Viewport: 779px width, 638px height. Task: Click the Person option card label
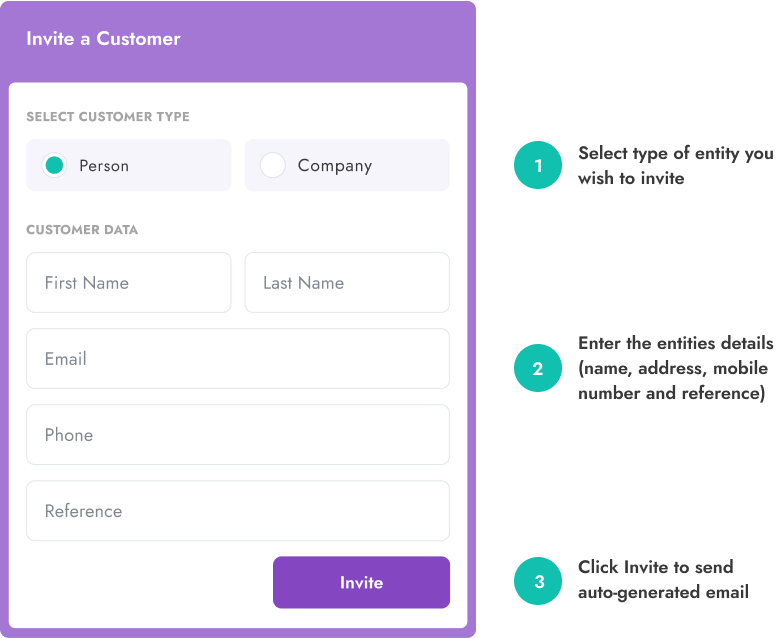coord(104,165)
